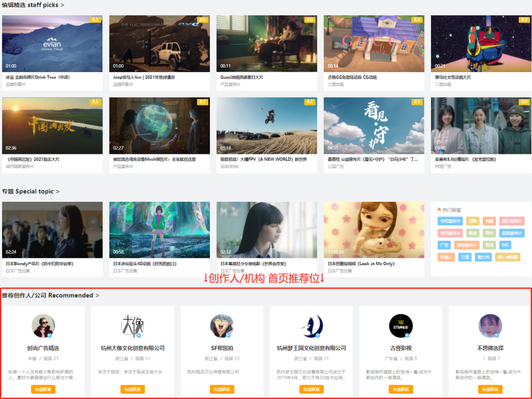Open the 古怪影视 profile avatar

[x=400, y=326]
